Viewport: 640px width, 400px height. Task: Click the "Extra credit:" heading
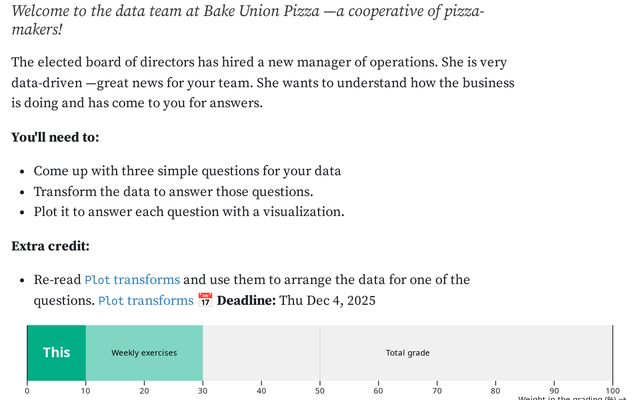(x=50, y=246)
